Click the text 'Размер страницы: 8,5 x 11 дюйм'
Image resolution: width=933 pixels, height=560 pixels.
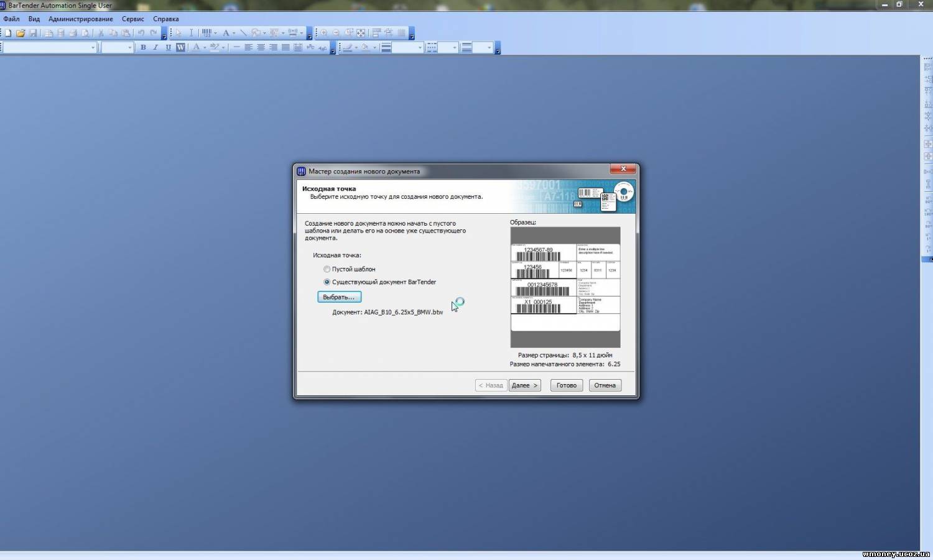565,355
